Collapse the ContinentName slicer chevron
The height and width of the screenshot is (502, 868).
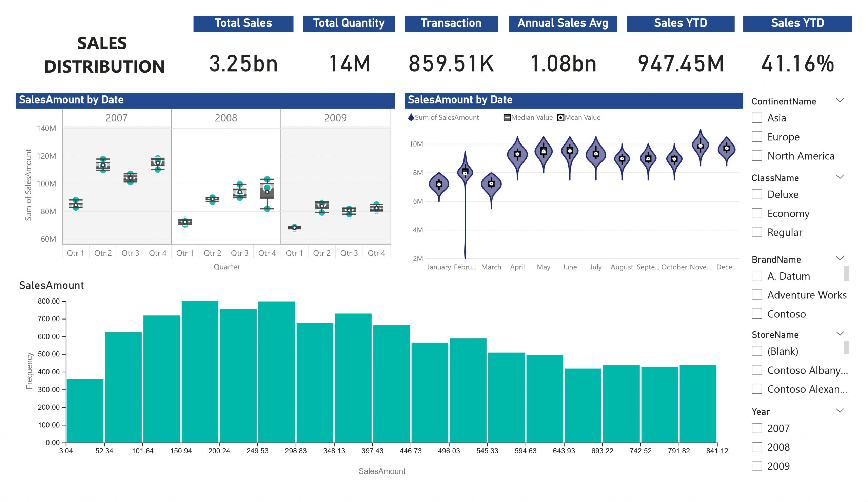(840, 101)
